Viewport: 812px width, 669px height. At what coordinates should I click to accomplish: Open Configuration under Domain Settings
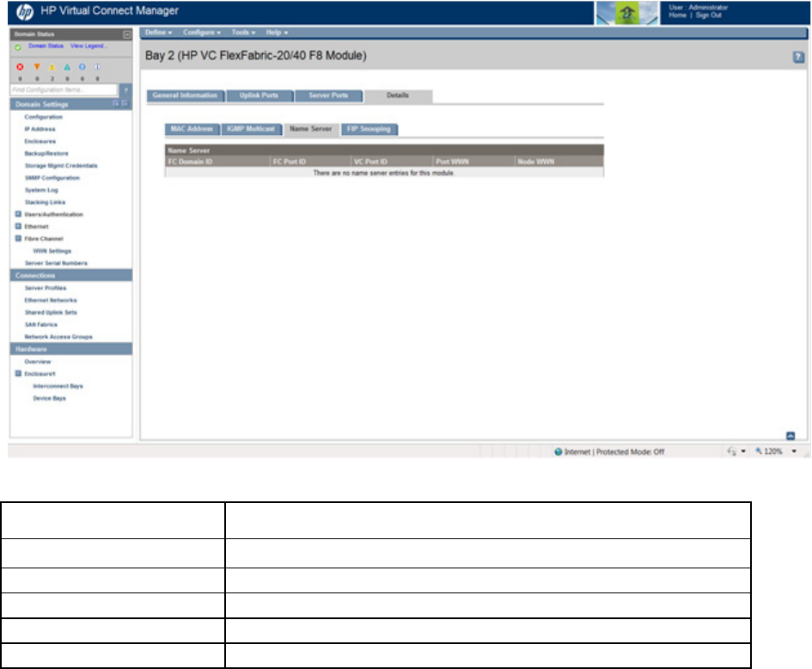(x=44, y=117)
